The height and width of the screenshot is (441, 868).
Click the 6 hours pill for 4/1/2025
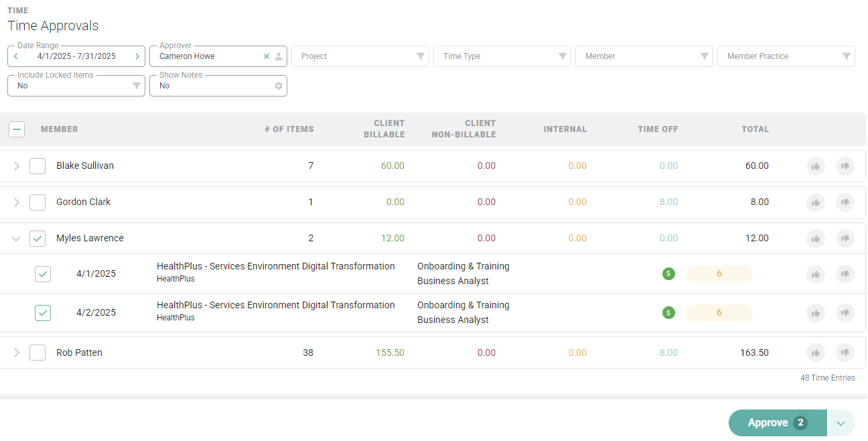tap(719, 273)
